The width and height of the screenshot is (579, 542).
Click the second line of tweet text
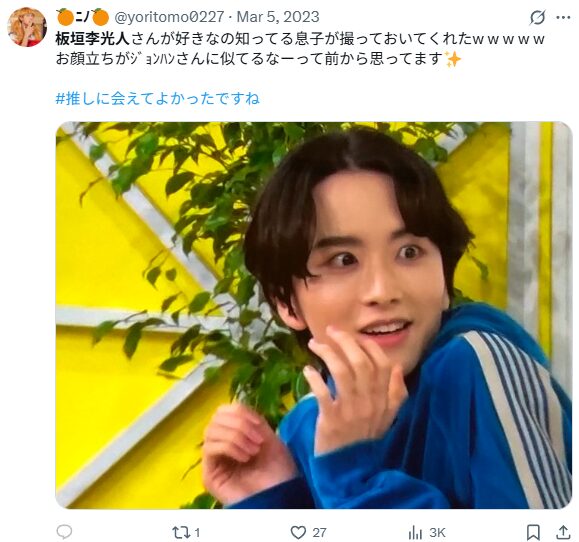coord(258,59)
